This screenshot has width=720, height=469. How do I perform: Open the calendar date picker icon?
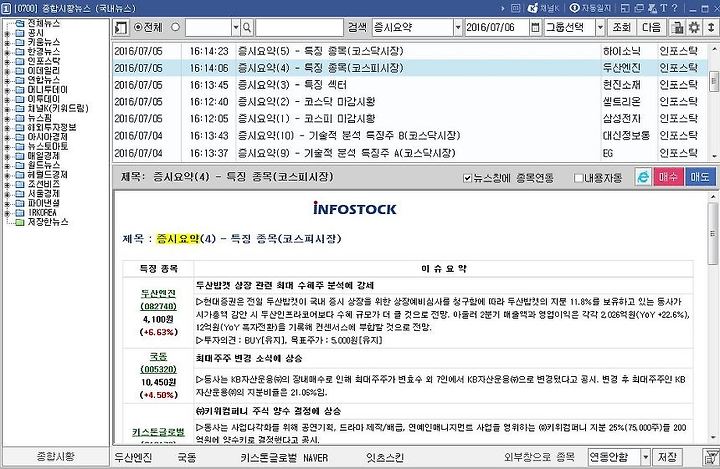535,28
